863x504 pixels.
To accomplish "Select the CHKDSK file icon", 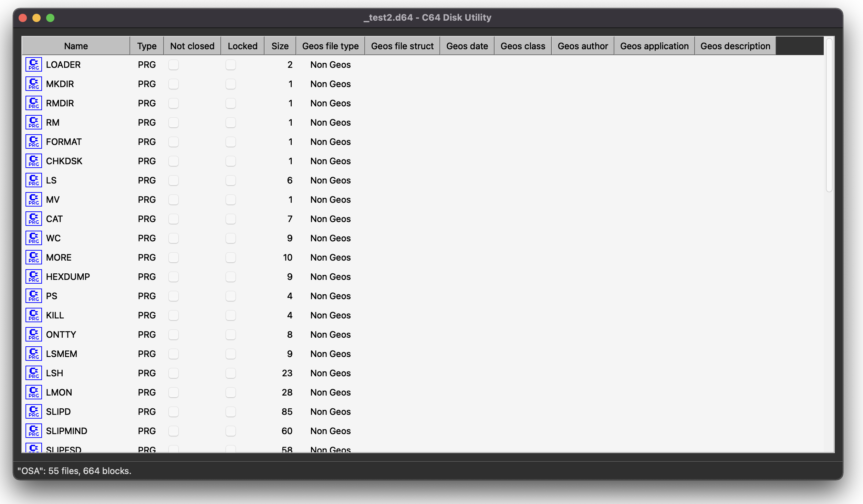I will tap(34, 161).
